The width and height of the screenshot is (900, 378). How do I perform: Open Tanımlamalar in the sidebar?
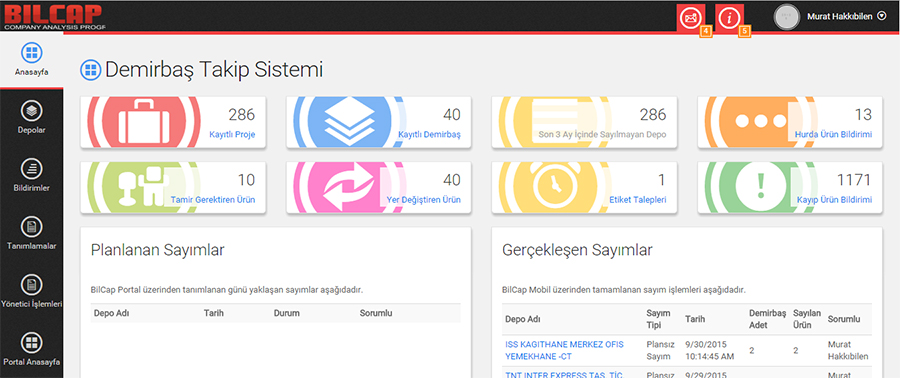32,234
